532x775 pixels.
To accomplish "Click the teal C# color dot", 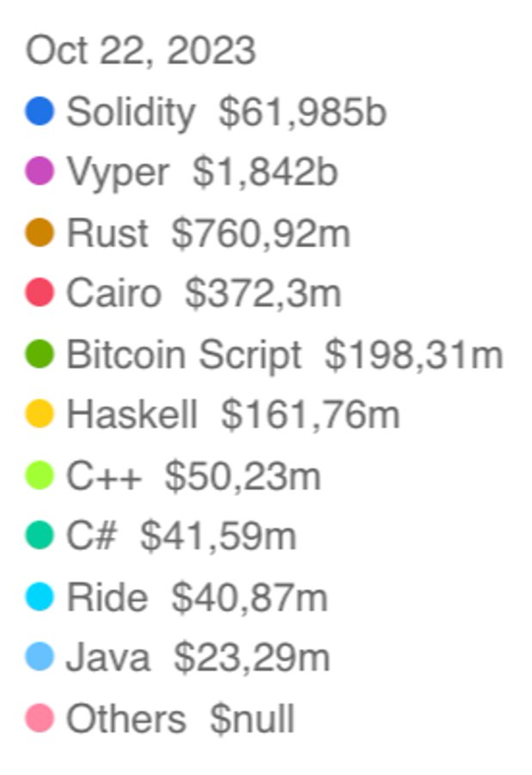I will point(40,536).
